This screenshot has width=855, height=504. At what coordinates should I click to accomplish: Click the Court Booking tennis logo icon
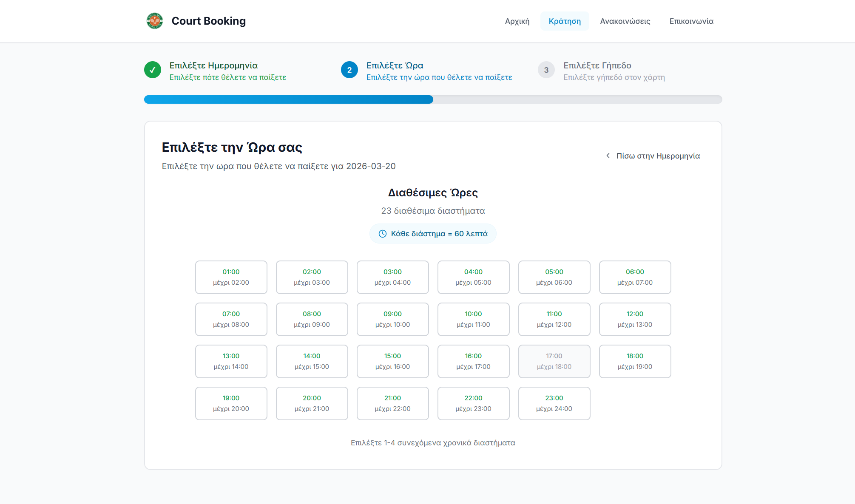pyautogui.click(x=154, y=21)
